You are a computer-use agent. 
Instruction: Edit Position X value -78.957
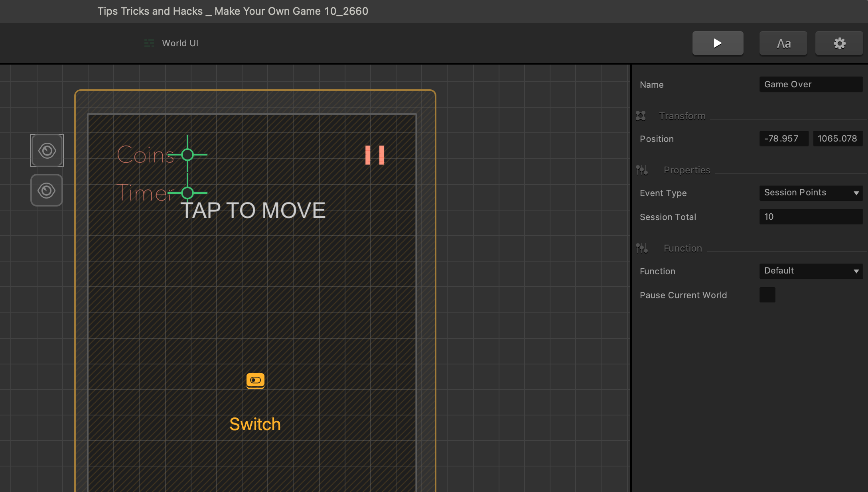784,138
